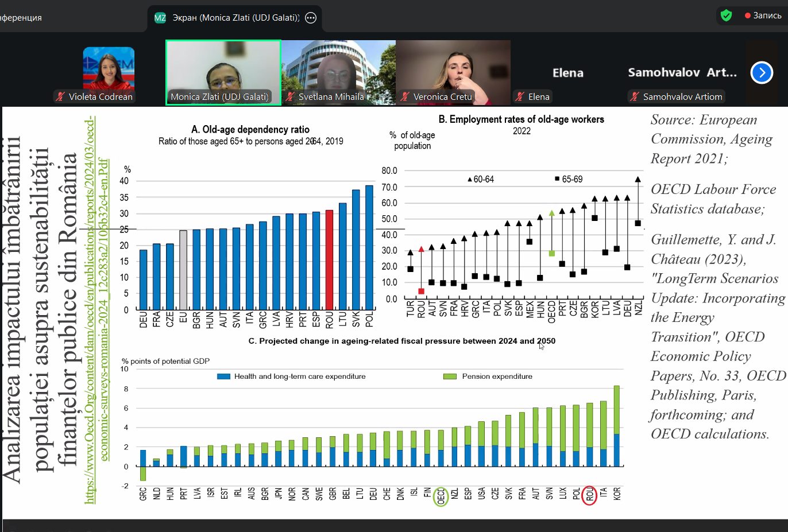Click the blue Health expenditure legend swatch

click(223, 376)
